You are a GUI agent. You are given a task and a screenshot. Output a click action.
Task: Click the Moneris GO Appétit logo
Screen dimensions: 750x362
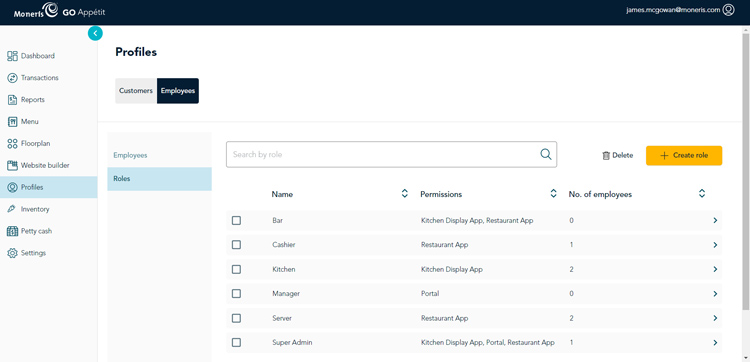(x=59, y=11)
